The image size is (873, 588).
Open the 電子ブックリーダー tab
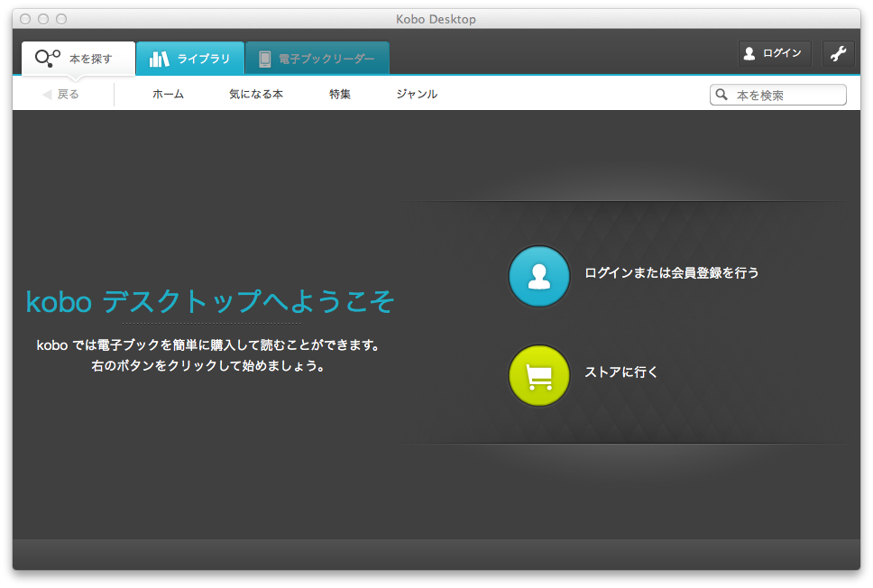click(x=317, y=58)
